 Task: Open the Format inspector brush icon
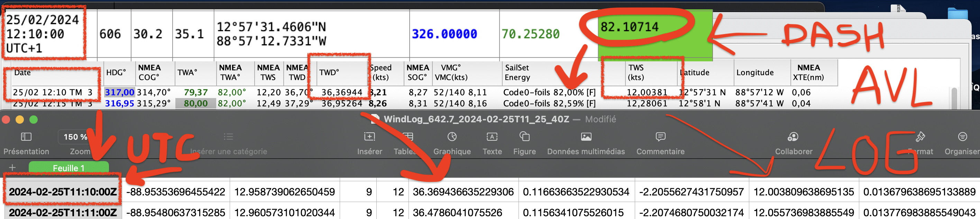[921, 136]
